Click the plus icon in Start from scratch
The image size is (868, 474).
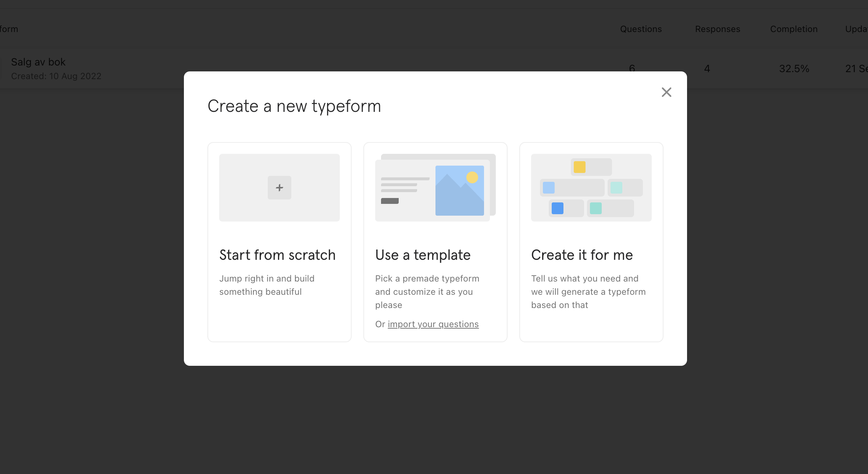tap(280, 188)
